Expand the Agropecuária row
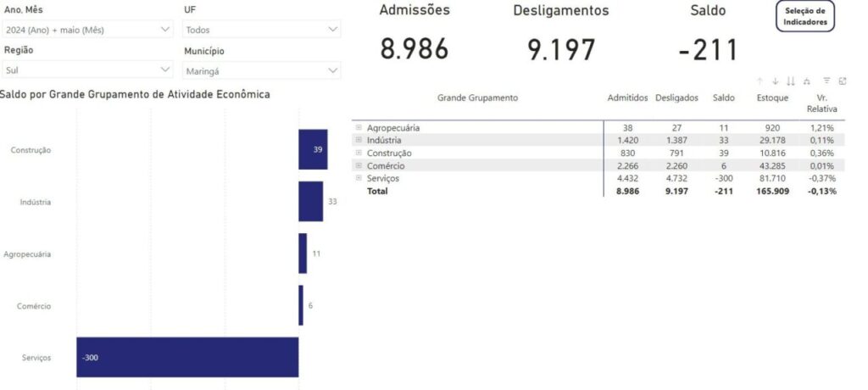This screenshot has width=868, height=390. 359,127
